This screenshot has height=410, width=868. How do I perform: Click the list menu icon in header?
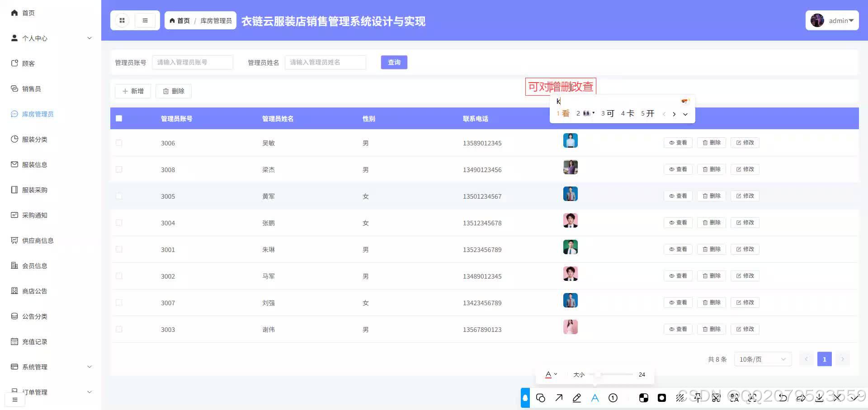tap(145, 20)
